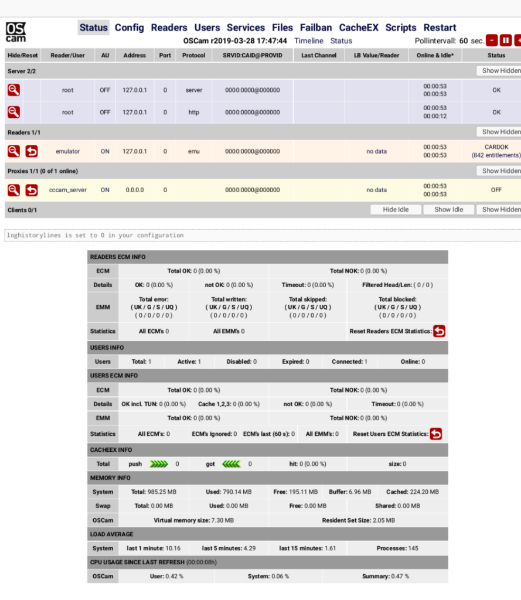Show Hidden in Server section
Screen dimensions: 521x600
(499, 70)
